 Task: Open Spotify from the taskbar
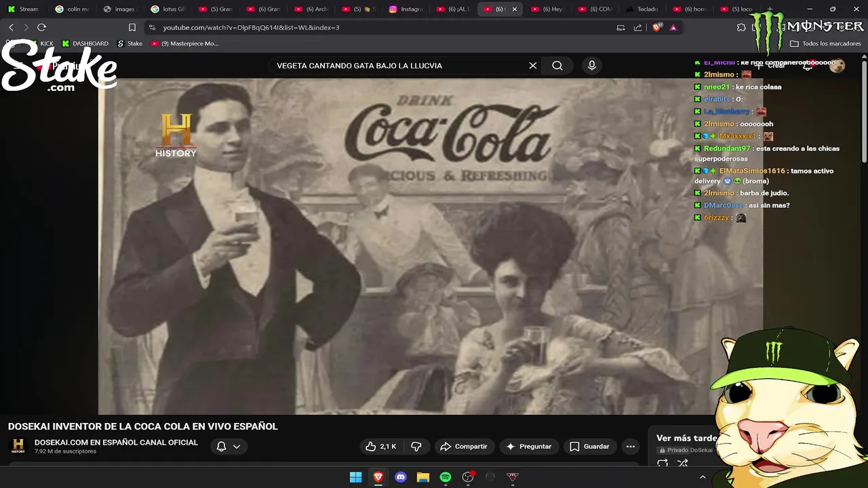pyautogui.click(x=446, y=477)
